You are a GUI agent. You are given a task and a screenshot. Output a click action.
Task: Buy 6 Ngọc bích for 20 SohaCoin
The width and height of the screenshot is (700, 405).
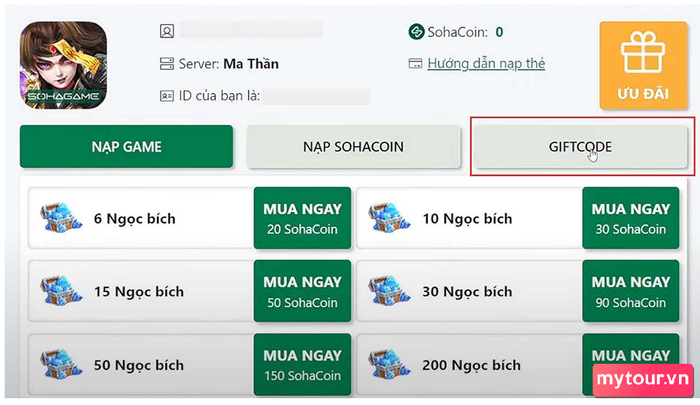click(x=302, y=219)
